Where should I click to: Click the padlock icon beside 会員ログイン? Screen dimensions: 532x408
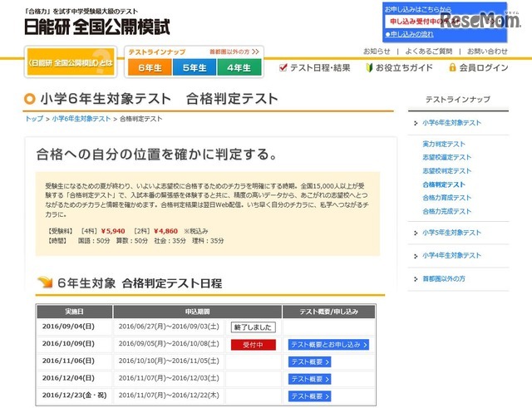tap(452, 67)
